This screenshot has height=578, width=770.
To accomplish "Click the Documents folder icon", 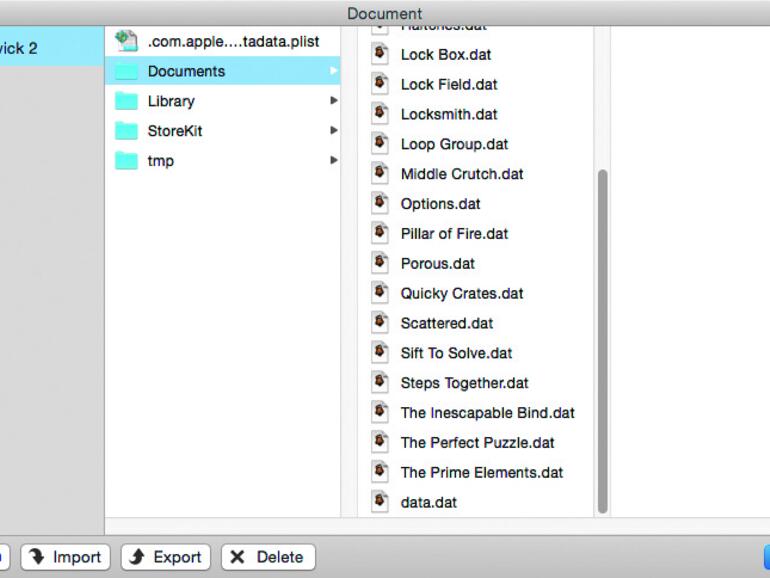I will [126, 71].
